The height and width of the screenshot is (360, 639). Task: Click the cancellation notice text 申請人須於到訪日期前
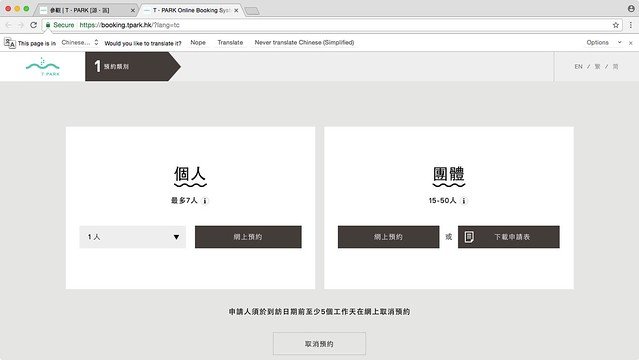click(x=320, y=312)
